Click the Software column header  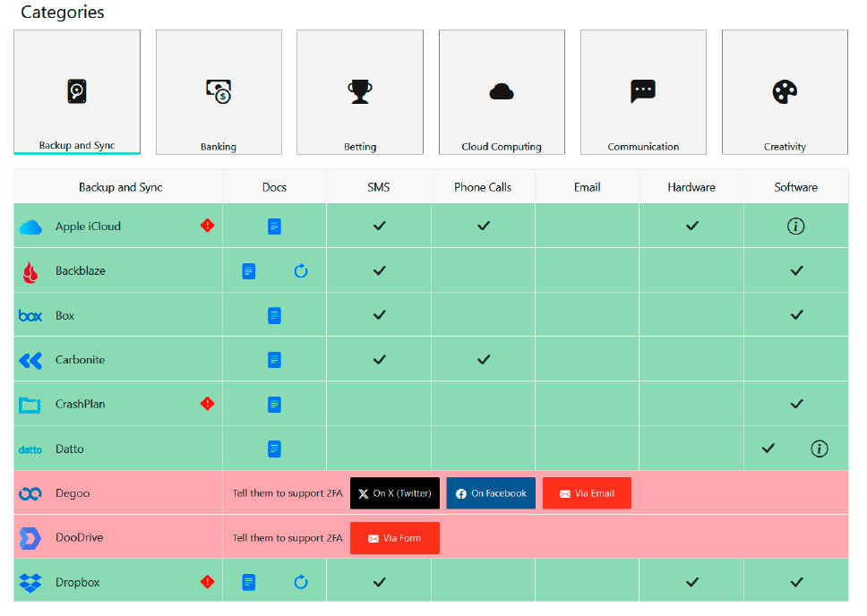point(795,187)
